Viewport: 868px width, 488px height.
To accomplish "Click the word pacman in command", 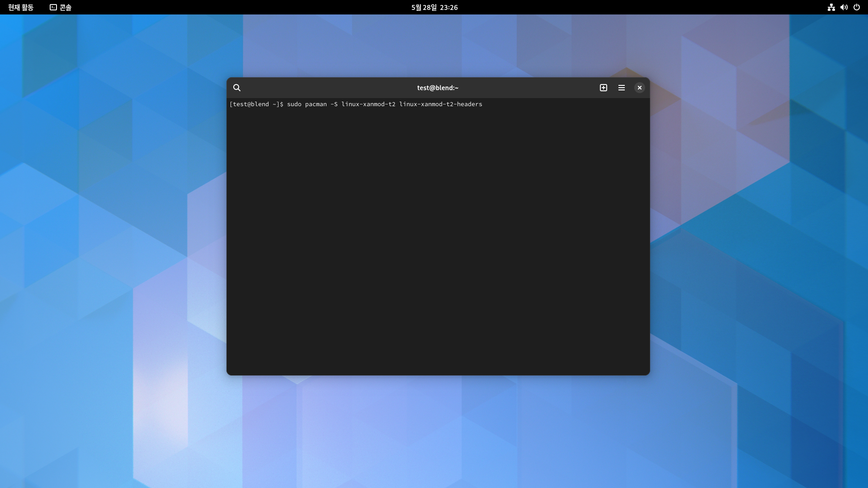I will pos(316,104).
